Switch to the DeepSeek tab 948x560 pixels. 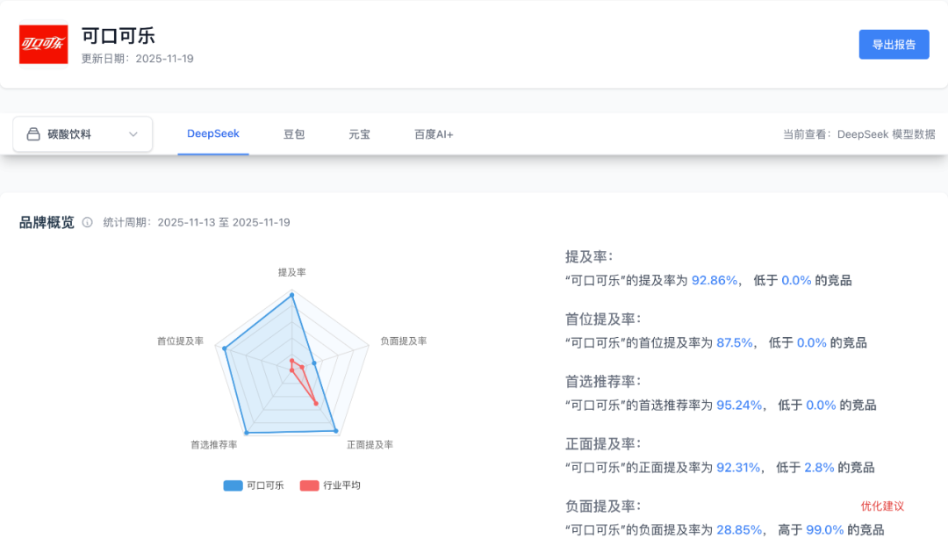click(x=212, y=133)
